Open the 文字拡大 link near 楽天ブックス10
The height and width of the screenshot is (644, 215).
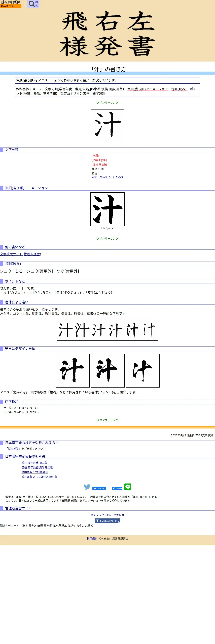[119, 515]
